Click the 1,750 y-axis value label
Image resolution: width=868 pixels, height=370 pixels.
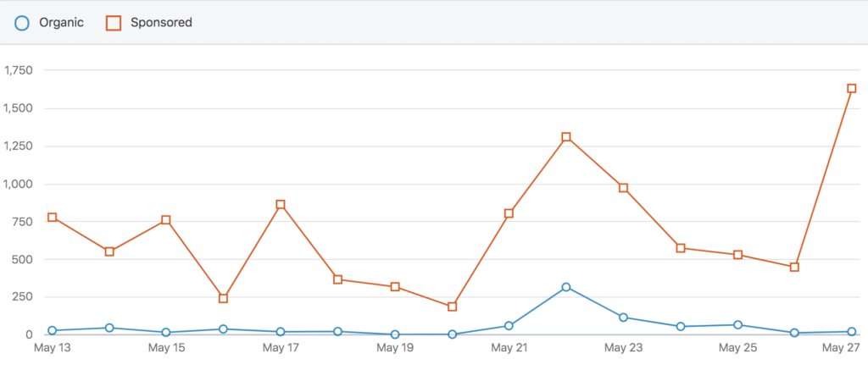pyautogui.click(x=18, y=70)
